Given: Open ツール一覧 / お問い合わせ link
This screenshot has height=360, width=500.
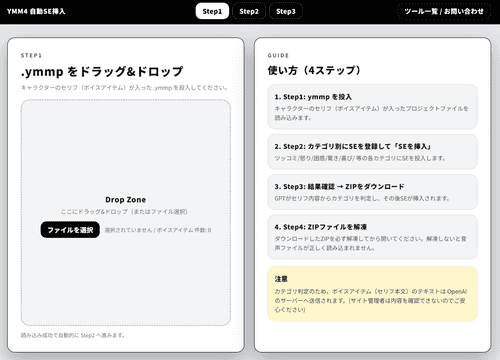Looking at the screenshot, I should pos(444,11).
